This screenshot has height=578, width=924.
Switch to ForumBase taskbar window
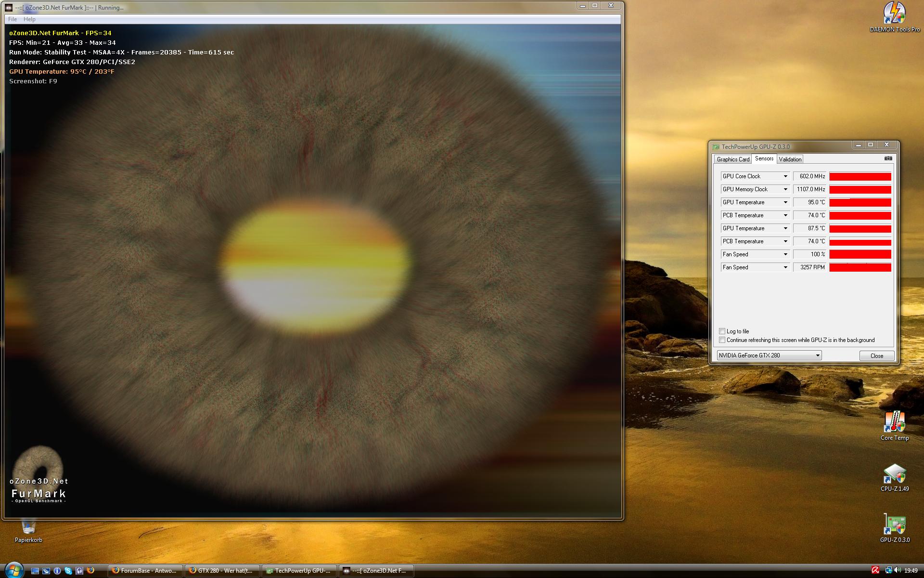(145, 571)
